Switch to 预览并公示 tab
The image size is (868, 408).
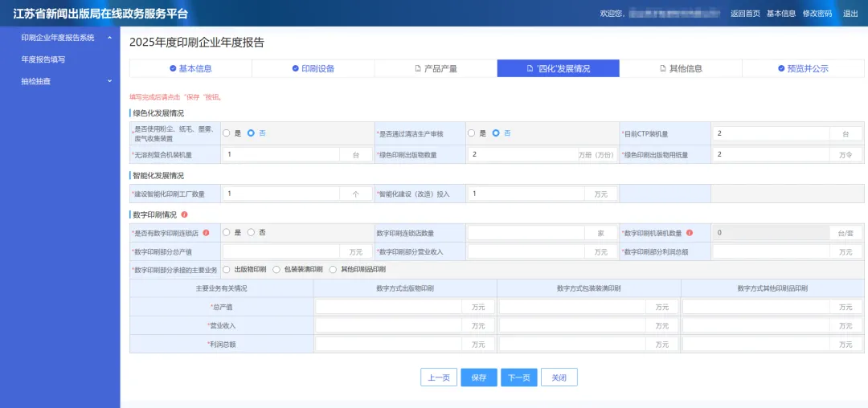(803, 68)
